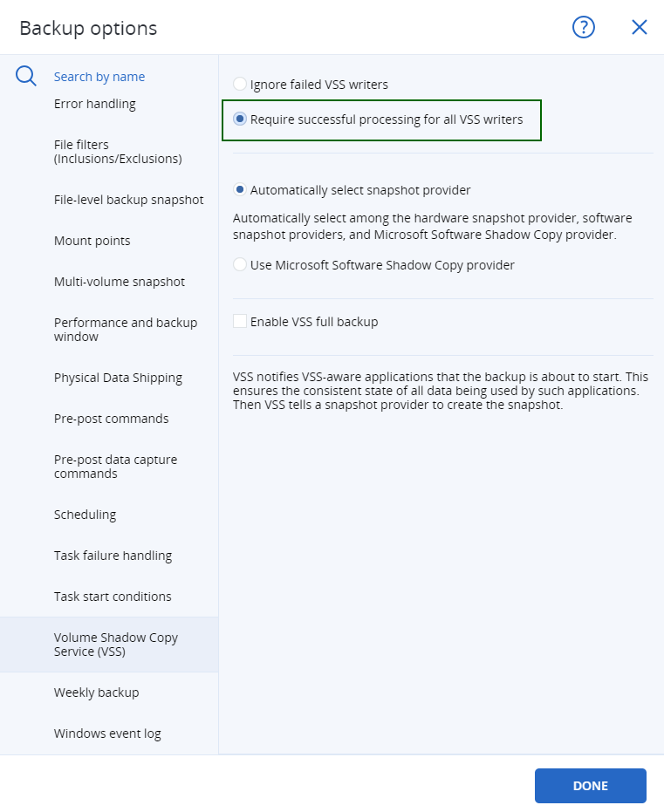This screenshot has height=812, width=664.
Task: Open Search by name
Action: click(x=99, y=76)
